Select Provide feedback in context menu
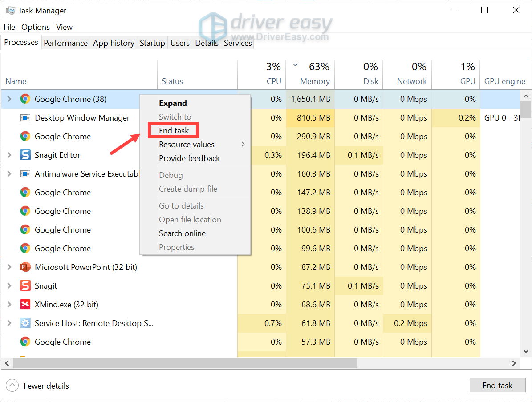This screenshot has height=402, width=532. click(189, 158)
